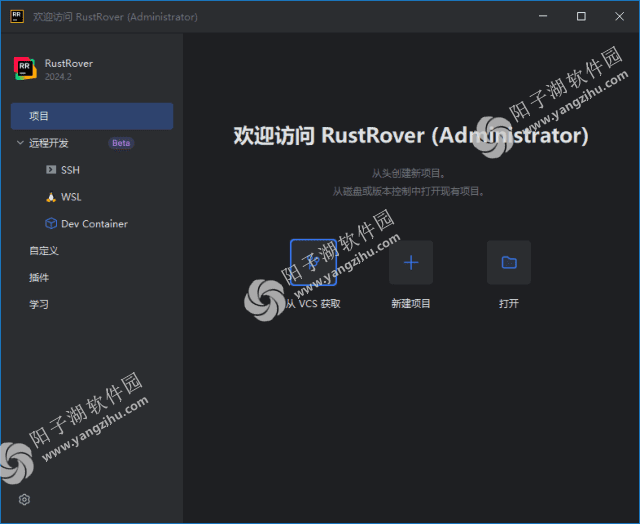The height and width of the screenshot is (524, 640).
Task: Maximize the RustRover welcome window
Action: tap(581, 16)
